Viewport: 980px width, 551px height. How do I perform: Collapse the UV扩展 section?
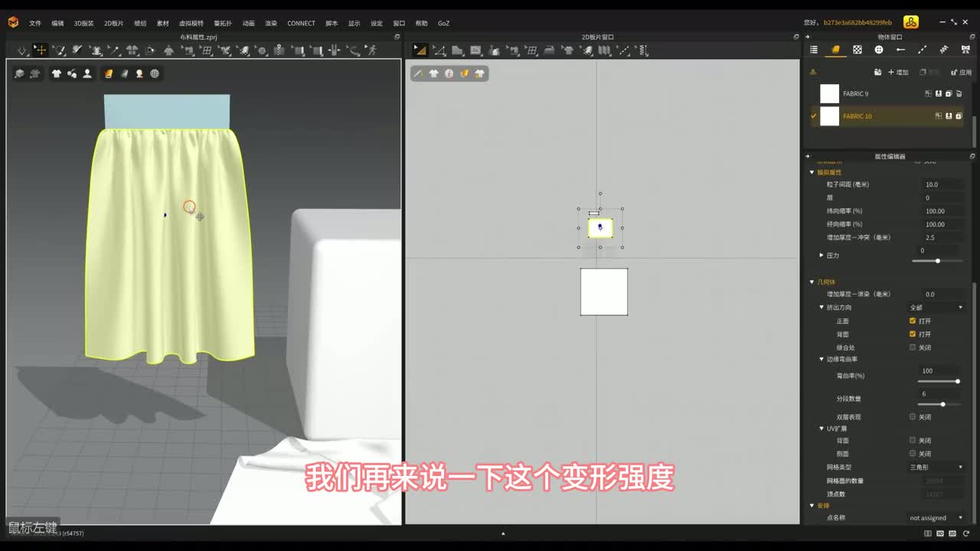tap(822, 429)
